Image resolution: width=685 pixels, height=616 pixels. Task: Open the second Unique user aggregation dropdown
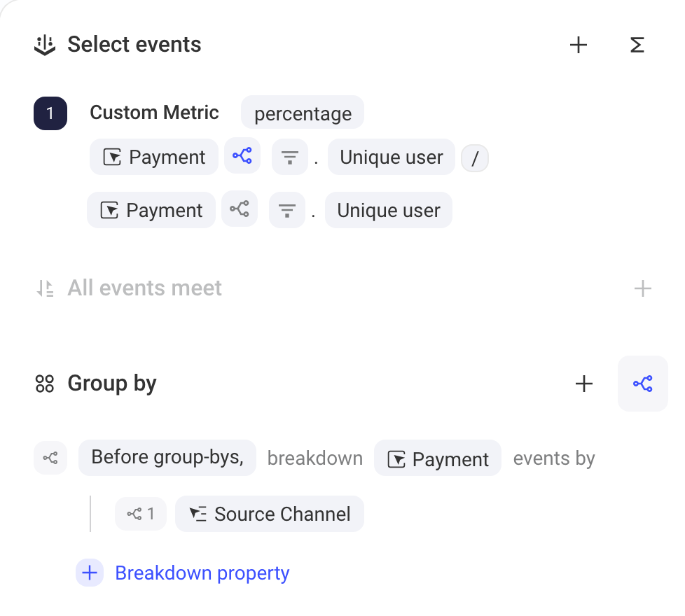click(x=389, y=210)
